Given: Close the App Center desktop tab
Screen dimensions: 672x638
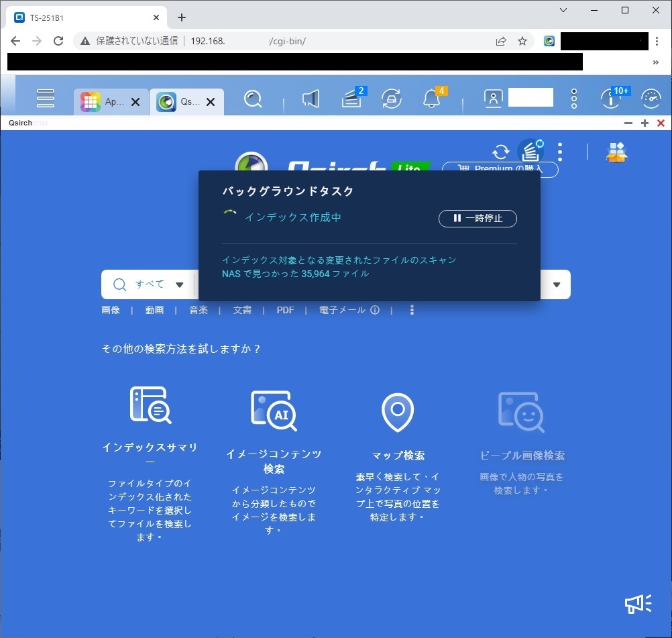Looking at the screenshot, I should [x=135, y=102].
